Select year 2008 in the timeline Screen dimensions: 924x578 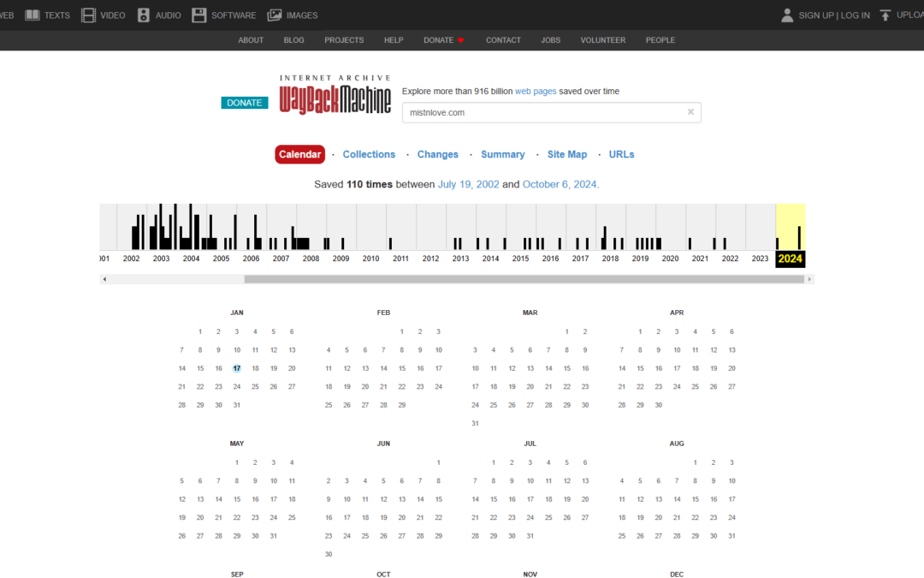(x=311, y=259)
